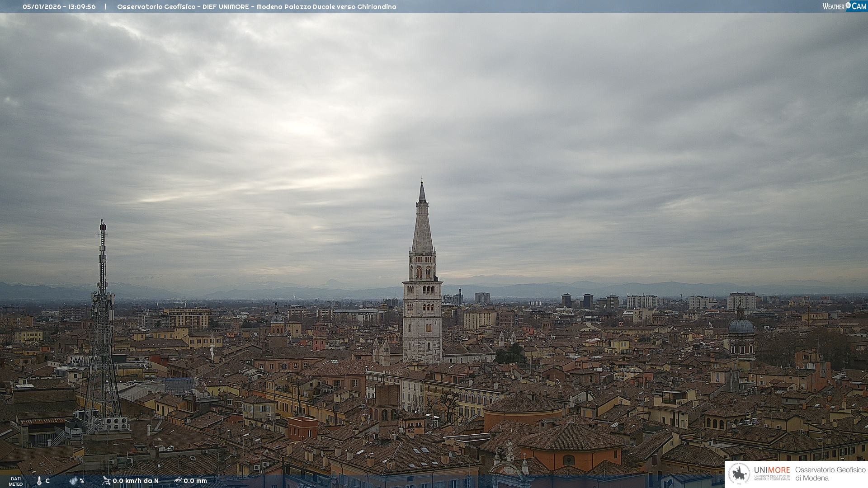Click the WeatherCam logo
Viewport: 868px width, 488px height.
tap(844, 6)
